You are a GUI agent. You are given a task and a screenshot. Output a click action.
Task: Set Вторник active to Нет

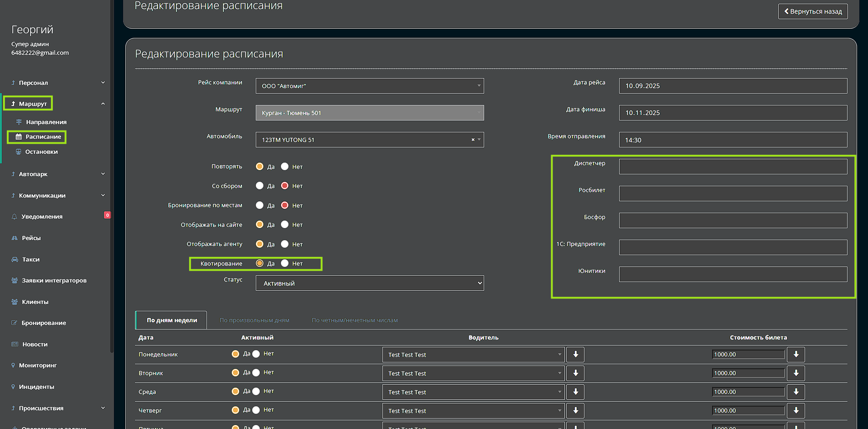256,373
